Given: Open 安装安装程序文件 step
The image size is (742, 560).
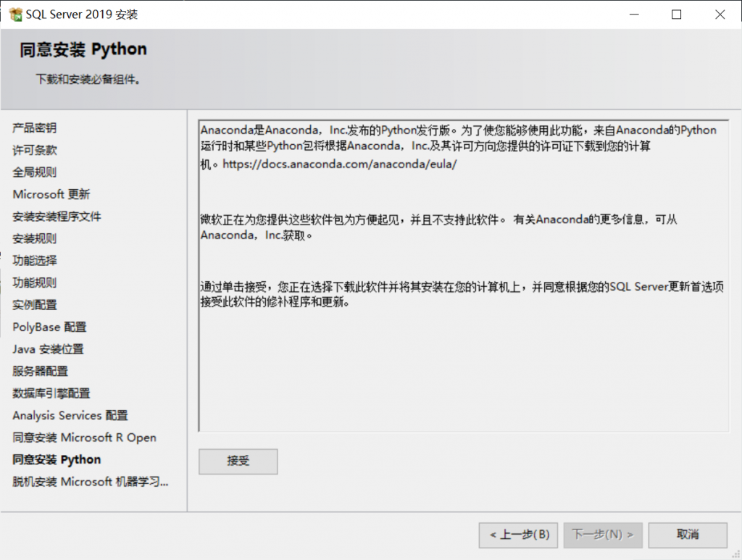Looking at the screenshot, I should pyautogui.click(x=57, y=217).
